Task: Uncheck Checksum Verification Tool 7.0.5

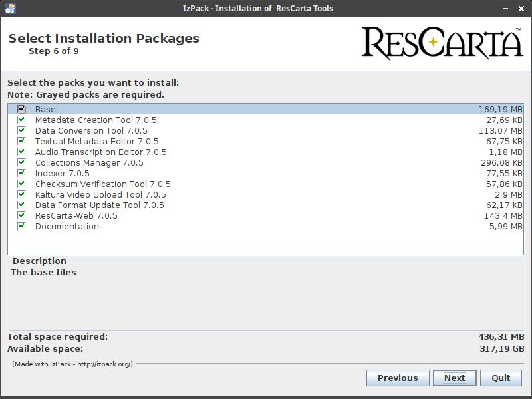Action: [x=21, y=184]
